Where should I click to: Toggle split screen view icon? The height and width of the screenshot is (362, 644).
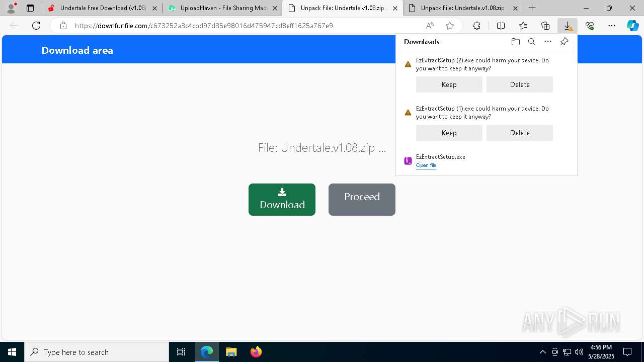point(501,26)
